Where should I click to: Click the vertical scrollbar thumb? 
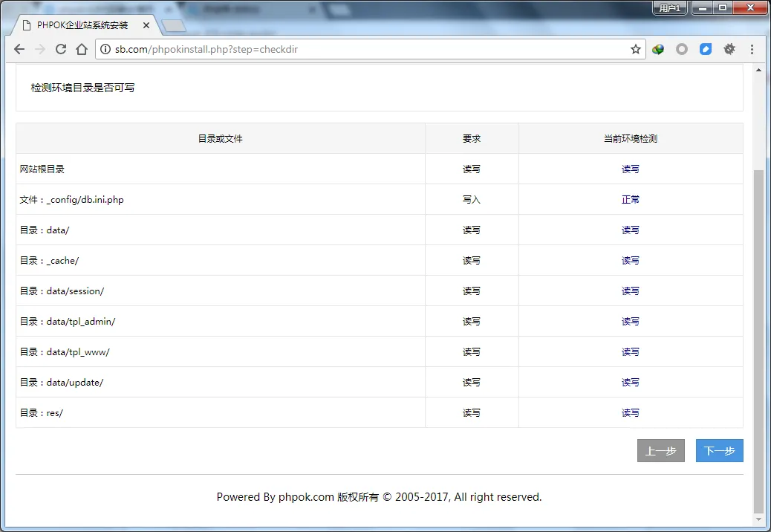tap(758, 334)
